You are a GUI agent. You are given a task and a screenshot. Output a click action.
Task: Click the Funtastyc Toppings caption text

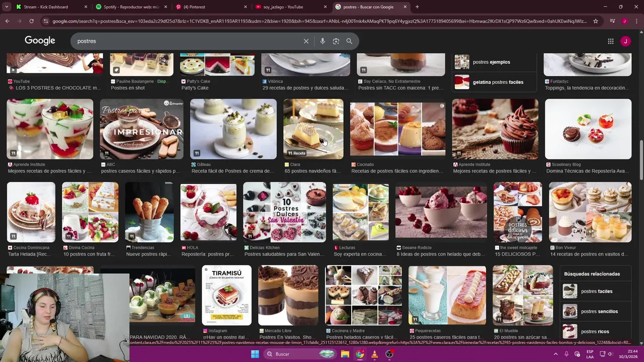click(588, 88)
